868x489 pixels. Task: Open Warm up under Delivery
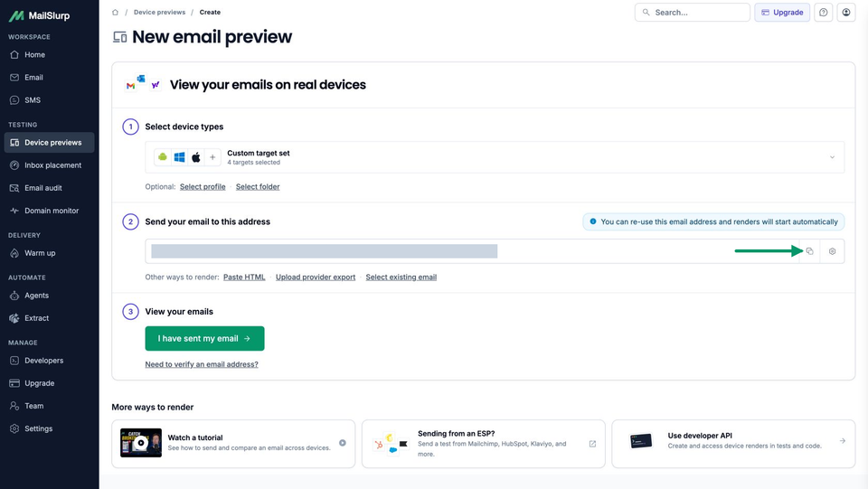click(x=49, y=253)
